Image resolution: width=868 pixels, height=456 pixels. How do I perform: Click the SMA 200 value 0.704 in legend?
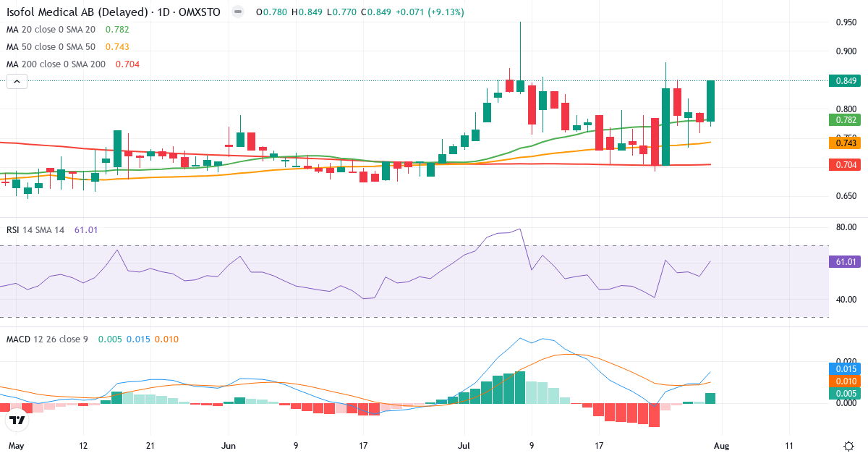127,64
